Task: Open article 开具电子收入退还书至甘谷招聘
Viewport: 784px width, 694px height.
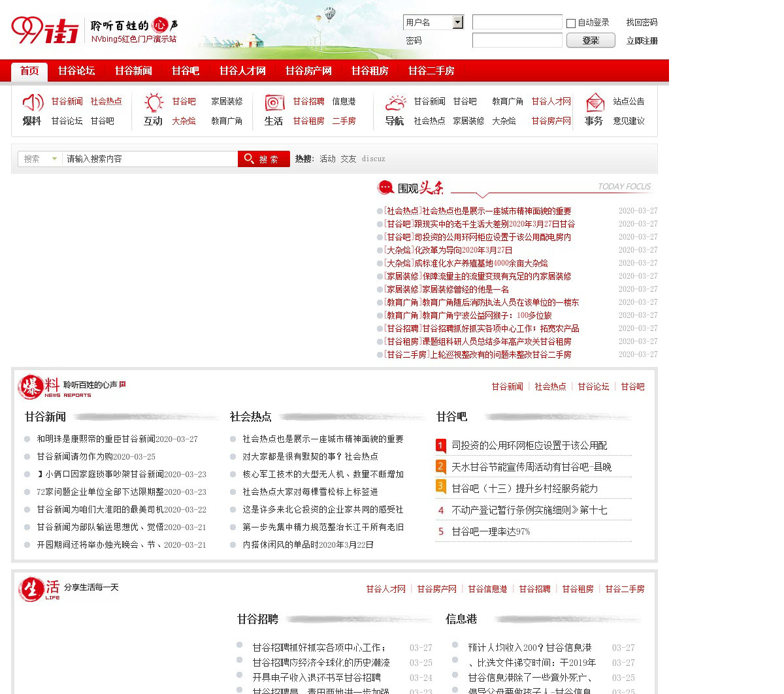Action: click(x=316, y=678)
